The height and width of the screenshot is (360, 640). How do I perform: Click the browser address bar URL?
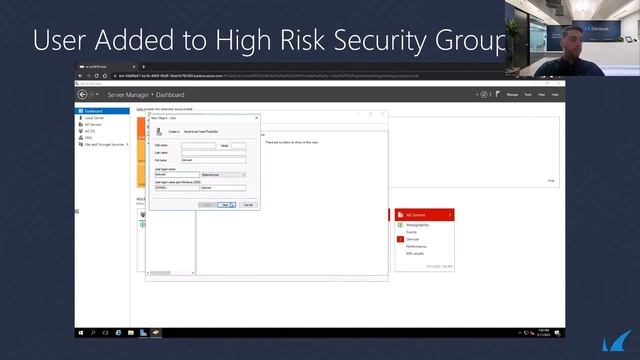pos(268,76)
